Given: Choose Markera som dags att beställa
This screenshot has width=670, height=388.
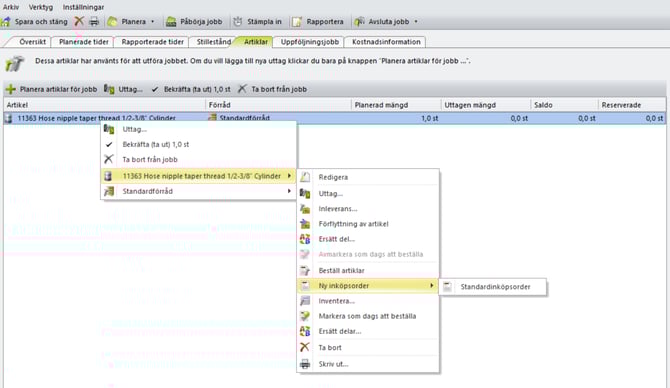Looking at the screenshot, I should pyautogui.click(x=368, y=316).
